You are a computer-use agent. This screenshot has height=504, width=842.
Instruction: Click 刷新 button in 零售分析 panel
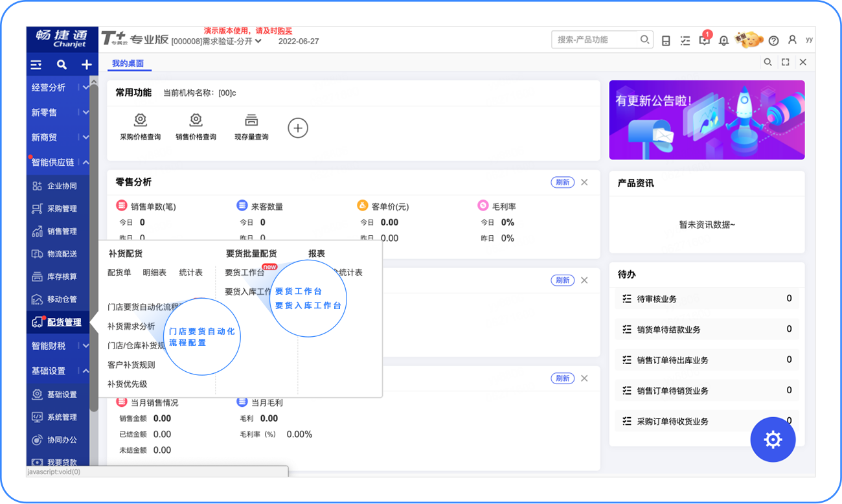tap(562, 182)
